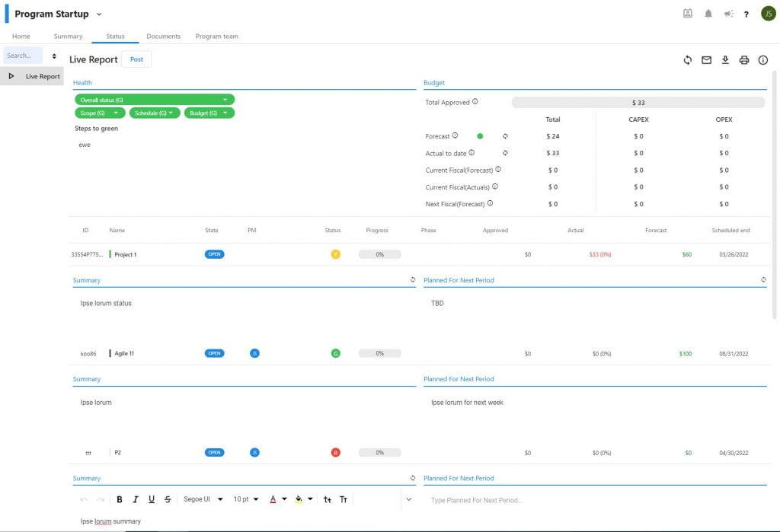780x532 pixels.
Task: Click the red R status for P2
Action: click(336, 452)
